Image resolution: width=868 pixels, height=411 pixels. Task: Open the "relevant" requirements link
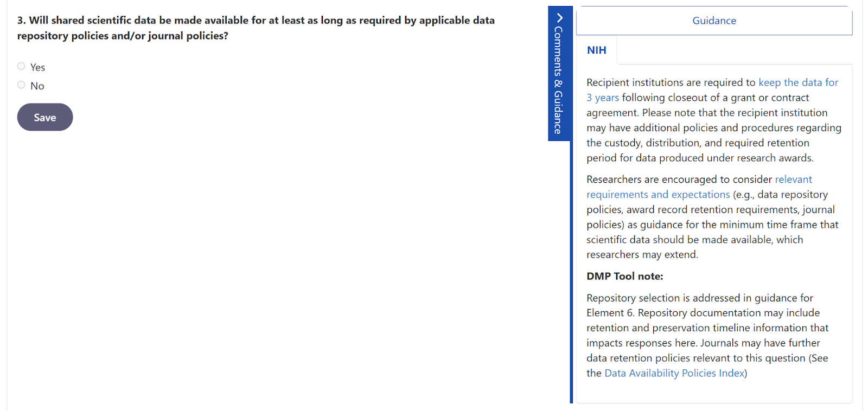point(793,179)
